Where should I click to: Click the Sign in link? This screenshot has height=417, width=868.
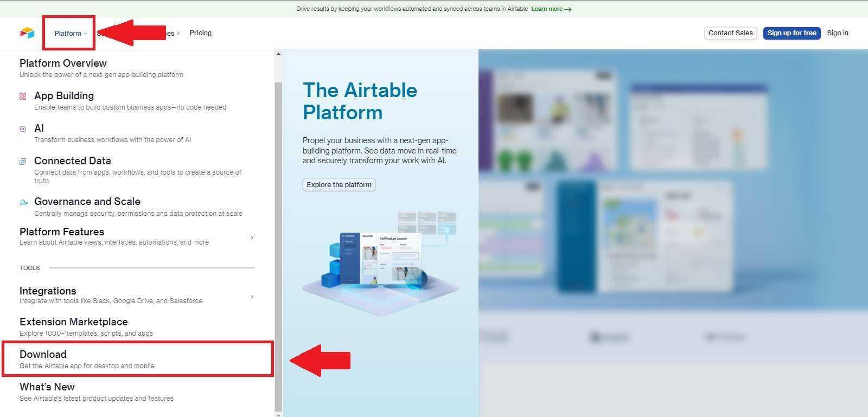838,33
